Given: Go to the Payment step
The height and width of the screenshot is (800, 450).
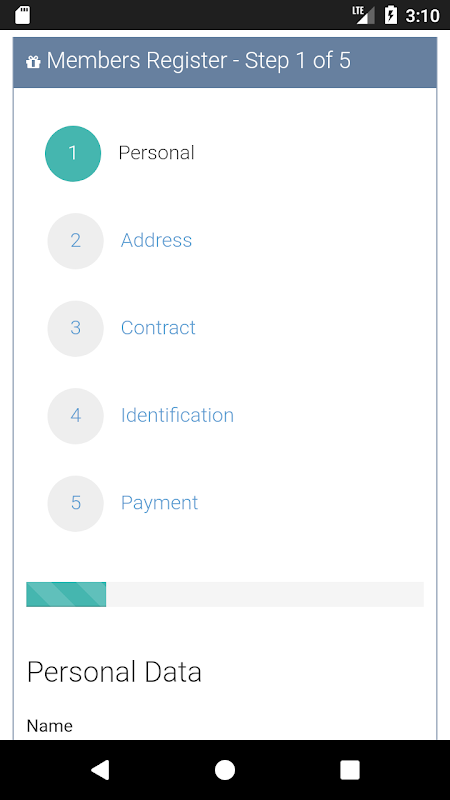Looking at the screenshot, I should coord(159,504).
